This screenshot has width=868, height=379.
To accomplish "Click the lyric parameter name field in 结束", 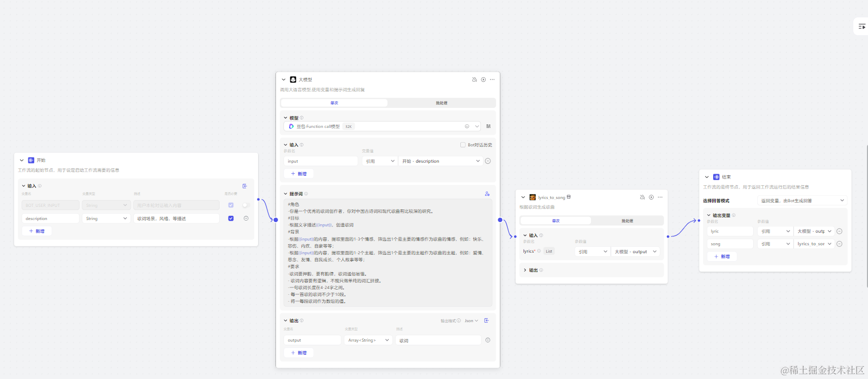I will 730,231.
